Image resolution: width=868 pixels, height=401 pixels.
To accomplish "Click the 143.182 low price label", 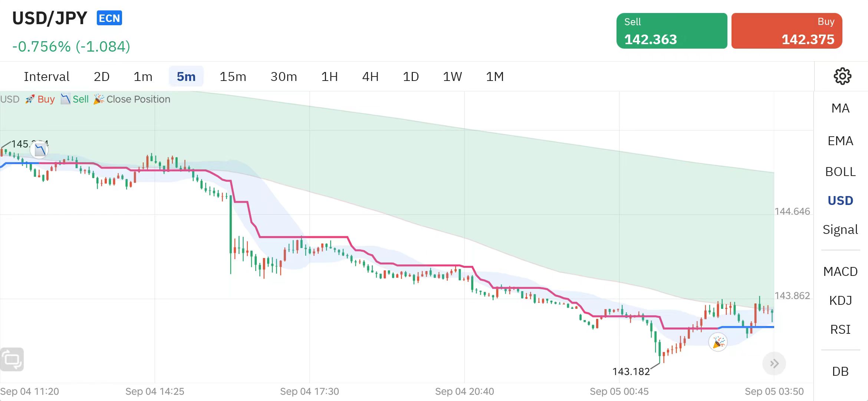I will pos(631,371).
